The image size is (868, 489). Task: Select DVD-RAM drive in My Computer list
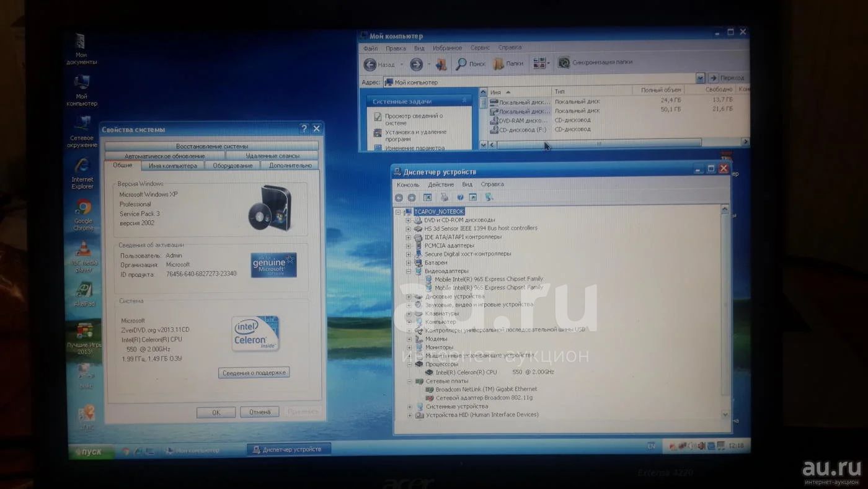[x=519, y=120]
